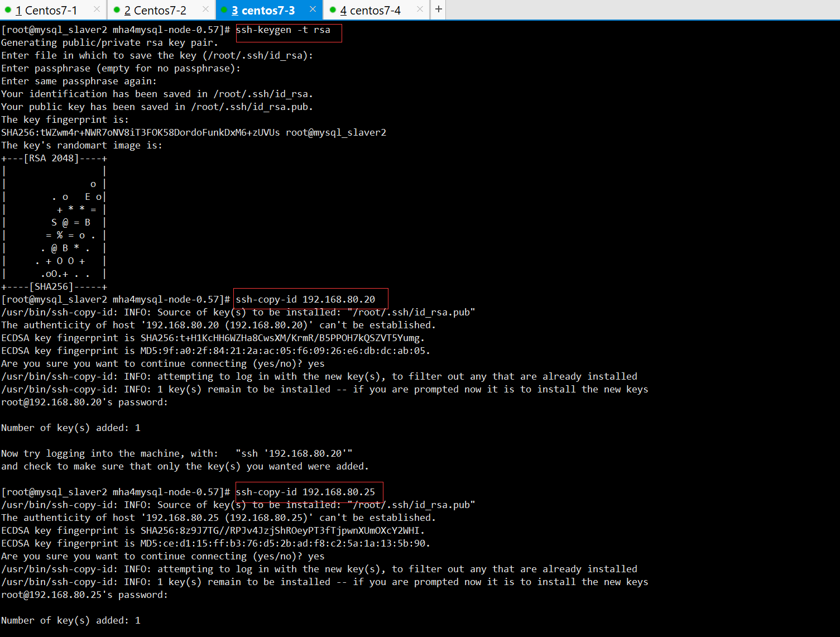Click 'Generating public/private rsa key pair.' line
This screenshot has width=840, height=637.
pos(109,43)
